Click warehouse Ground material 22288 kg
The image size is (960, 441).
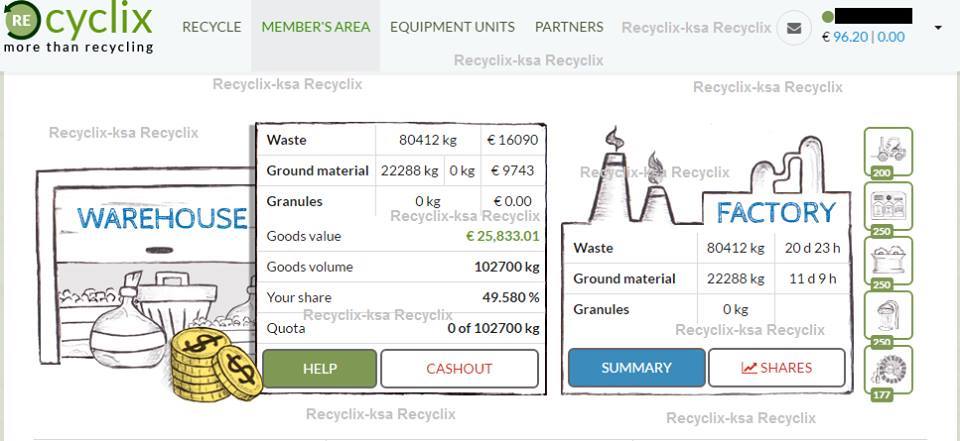410,171
